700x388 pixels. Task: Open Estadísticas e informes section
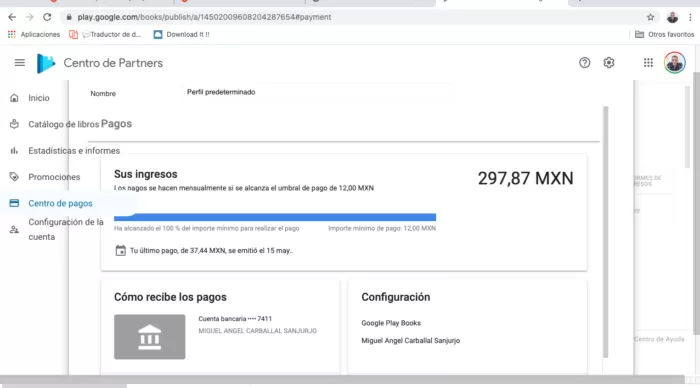point(74,150)
